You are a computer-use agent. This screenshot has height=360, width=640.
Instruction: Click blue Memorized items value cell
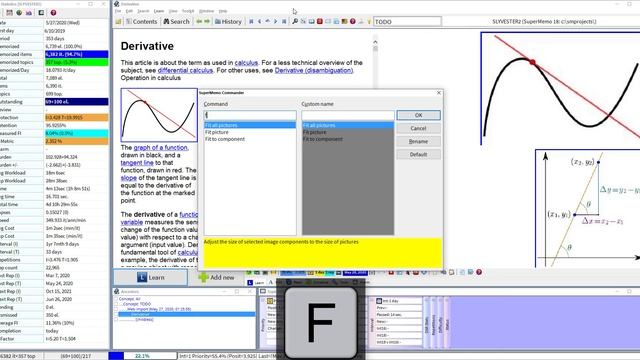coord(77,54)
